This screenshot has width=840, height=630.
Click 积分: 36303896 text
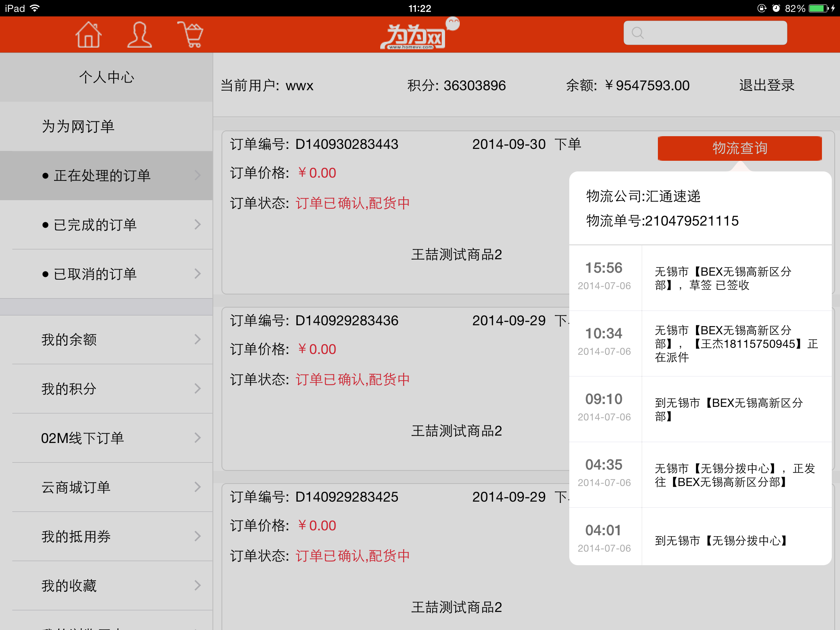[457, 85]
